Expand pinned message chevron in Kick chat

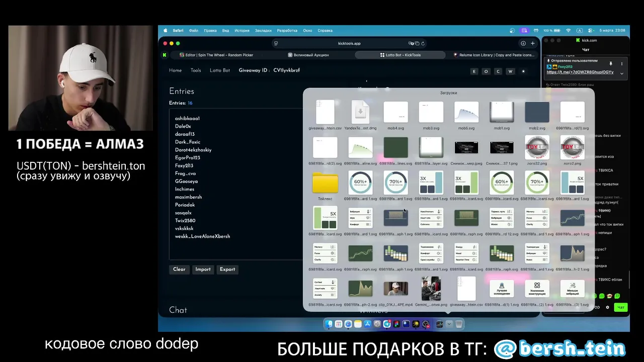point(622,73)
